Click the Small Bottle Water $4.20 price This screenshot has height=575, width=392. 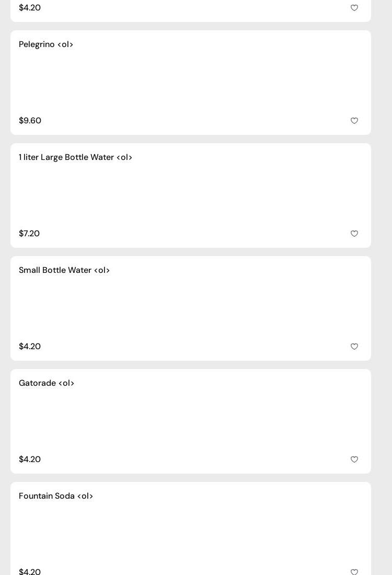(x=30, y=347)
